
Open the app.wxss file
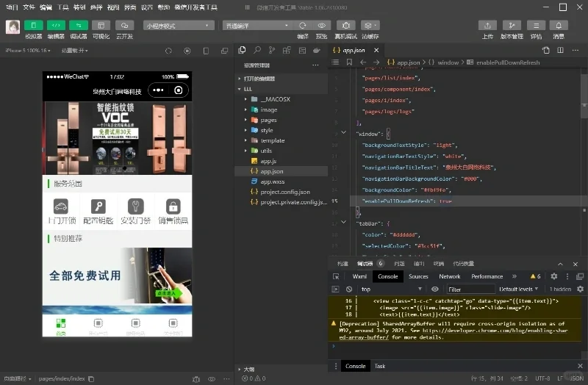coord(281,181)
